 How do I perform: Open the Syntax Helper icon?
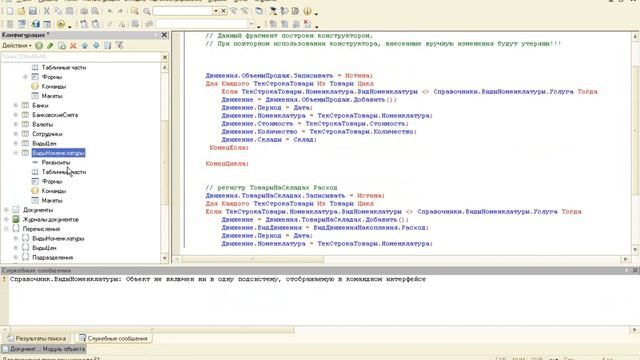click(x=272, y=11)
